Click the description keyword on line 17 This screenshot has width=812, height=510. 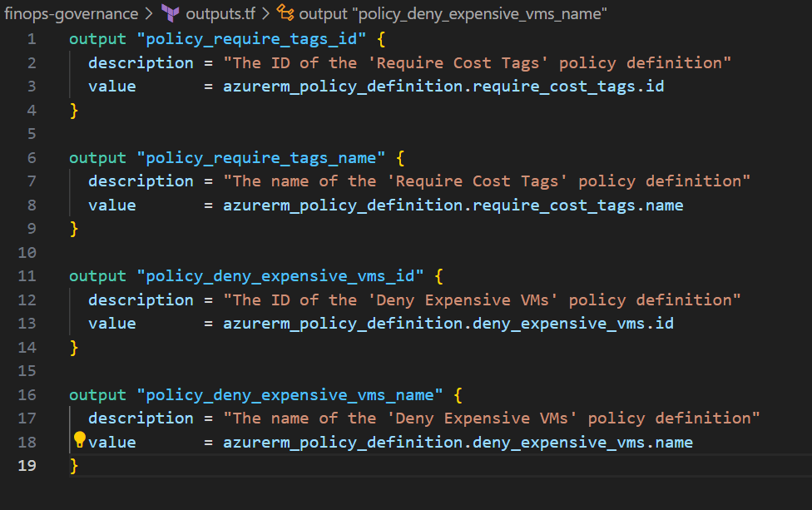[141, 418]
